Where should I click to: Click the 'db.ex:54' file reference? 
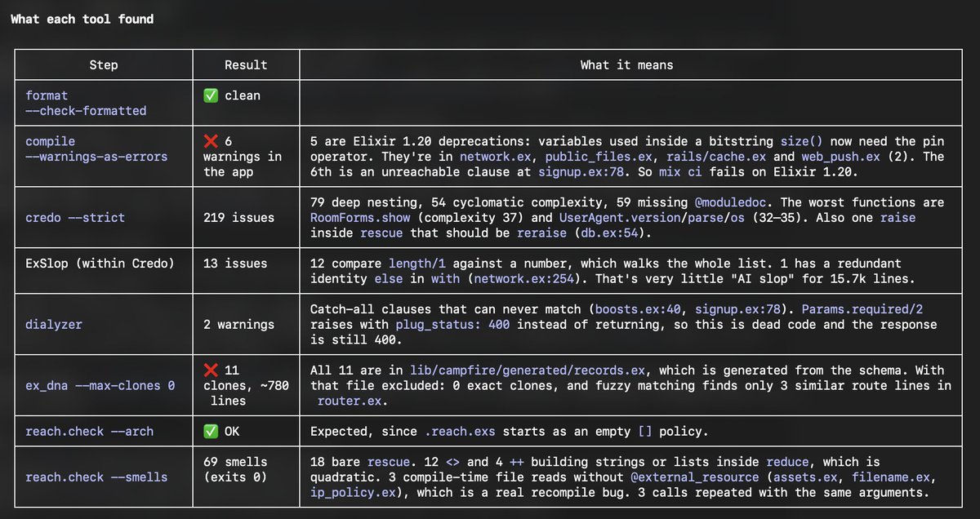[610, 233]
